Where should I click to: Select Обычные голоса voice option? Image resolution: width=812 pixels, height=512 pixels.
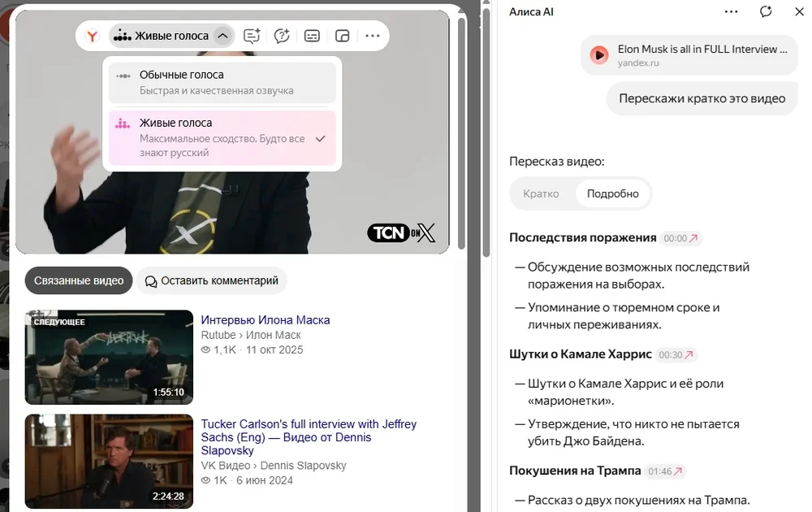coord(222,82)
